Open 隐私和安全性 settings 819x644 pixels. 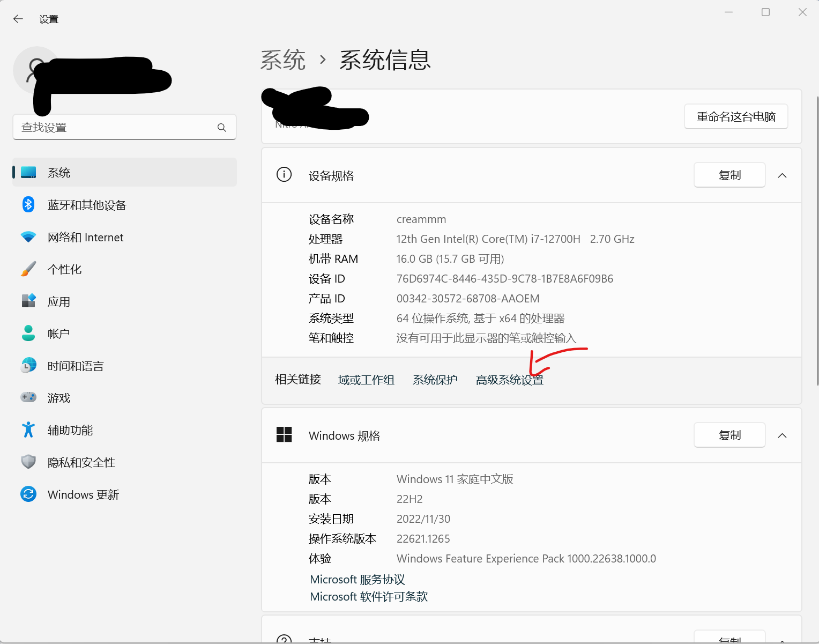(x=81, y=463)
